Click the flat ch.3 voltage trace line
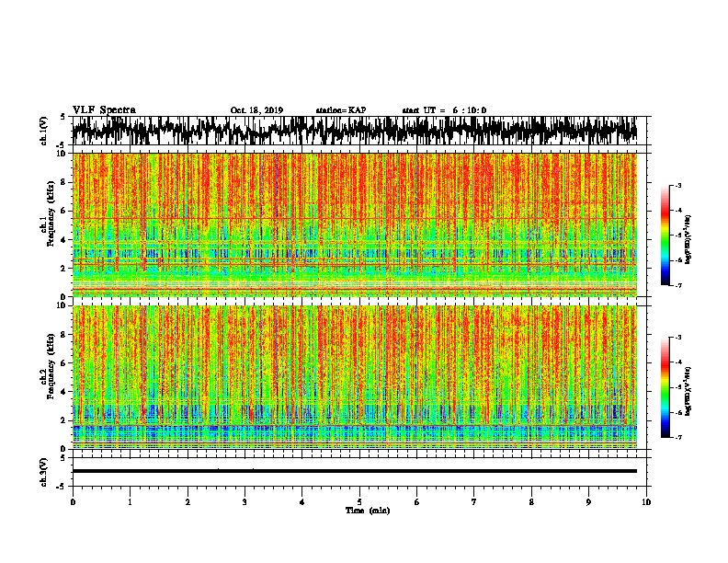Viewport: 728px width, 563px height. pos(355,471)
